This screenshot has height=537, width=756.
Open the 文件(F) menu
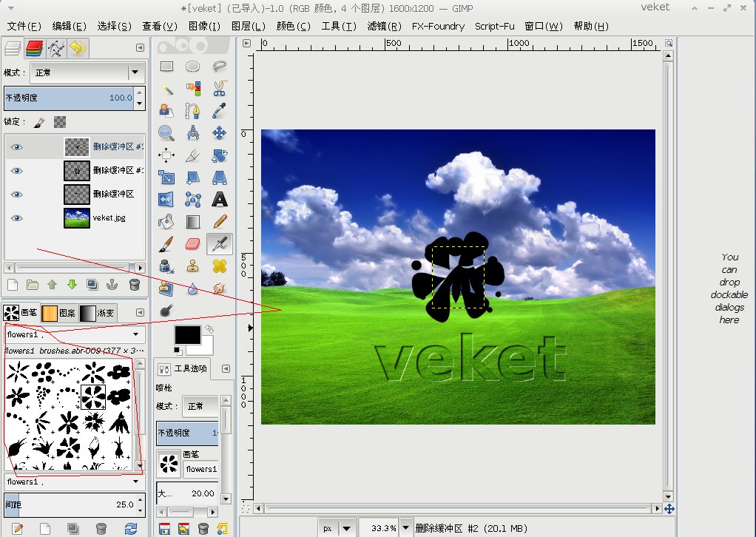pos(24,27)
